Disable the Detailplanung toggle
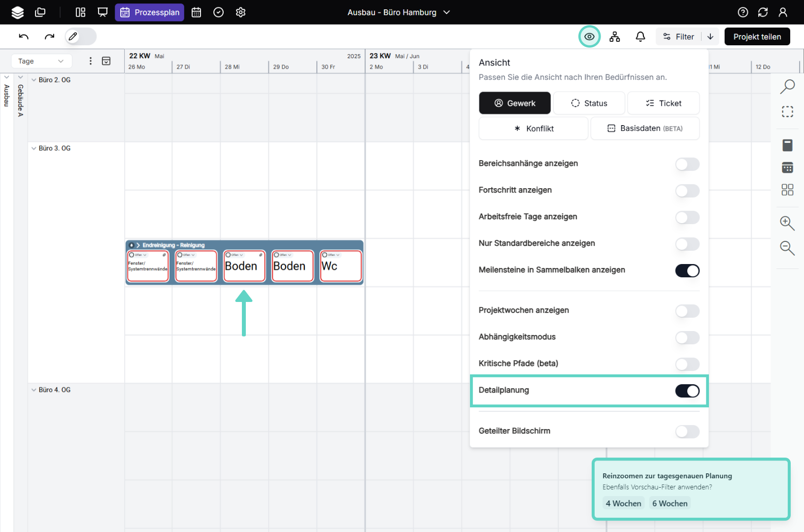The height and width of the screenshot is (532, 804). 687,391
